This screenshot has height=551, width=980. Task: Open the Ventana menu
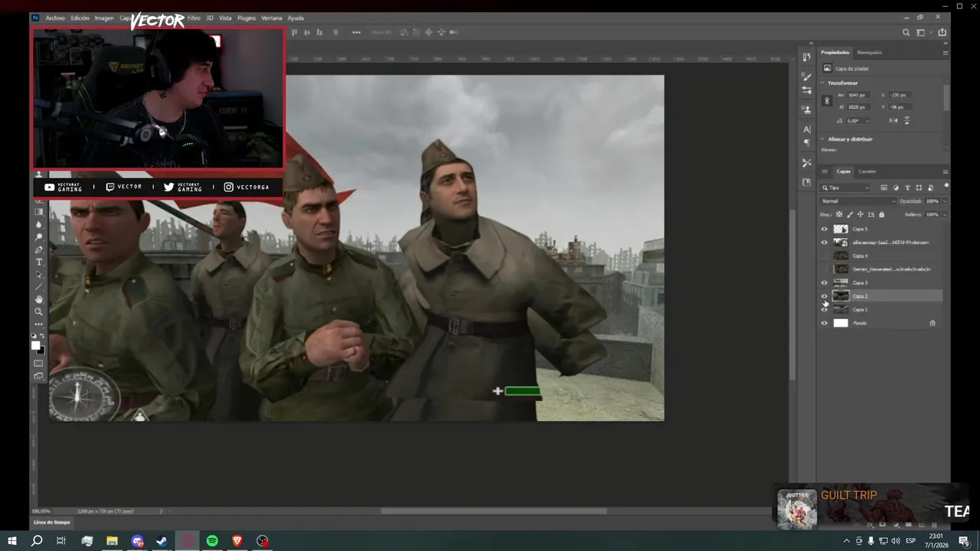(x=271, y=18)
